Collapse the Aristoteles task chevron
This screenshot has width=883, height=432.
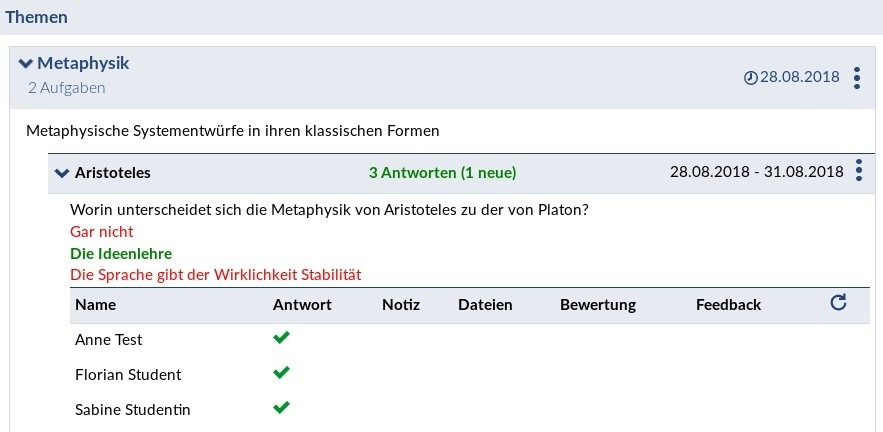[x=62, y=173]
